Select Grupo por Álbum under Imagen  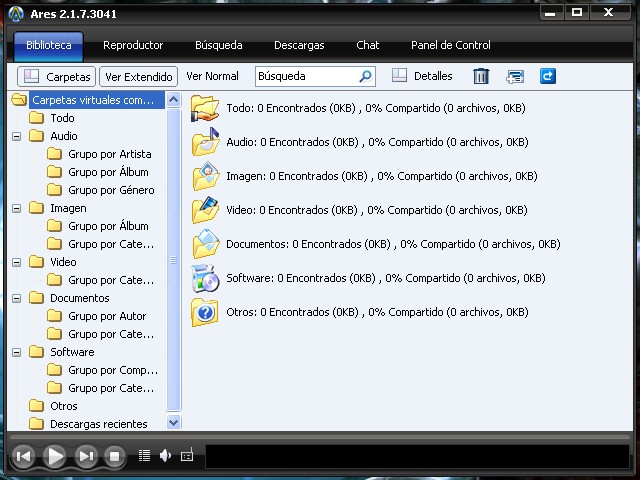point(108,226)
